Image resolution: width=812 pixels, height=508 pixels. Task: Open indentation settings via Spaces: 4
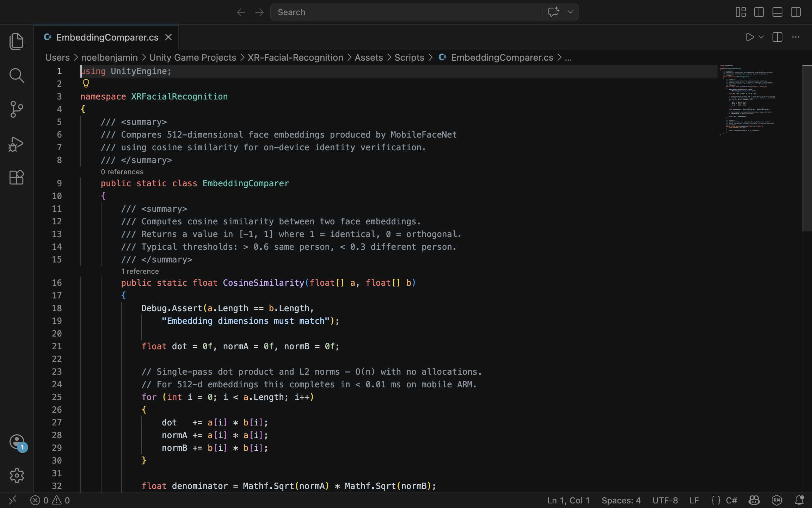tap(621, 500)
